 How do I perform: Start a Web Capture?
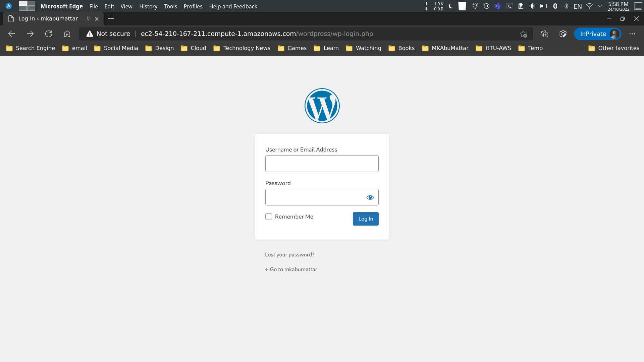point(563,34)
